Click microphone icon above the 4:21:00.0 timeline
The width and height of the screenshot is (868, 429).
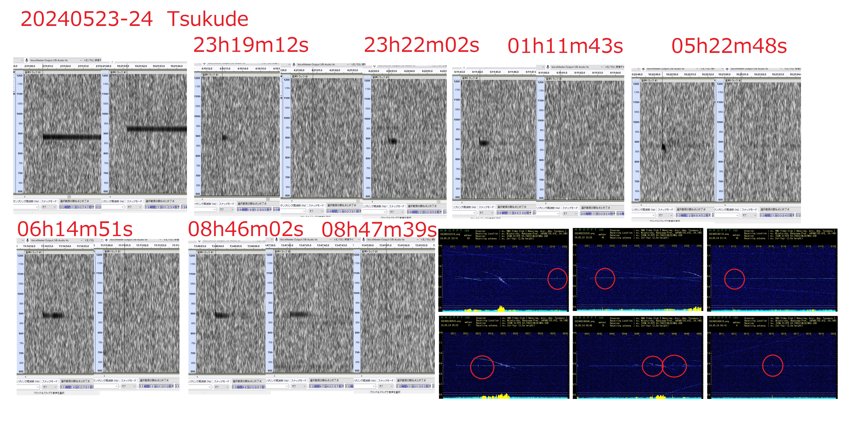[x=294, y=64]
